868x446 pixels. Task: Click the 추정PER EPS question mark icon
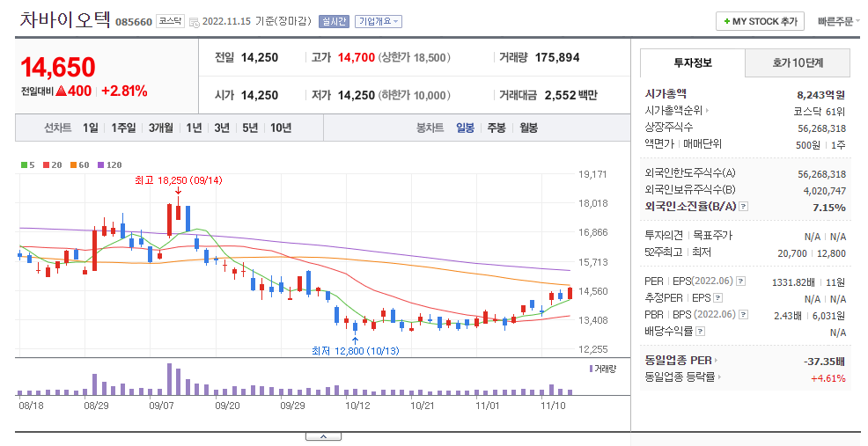[x=718, y=297]
